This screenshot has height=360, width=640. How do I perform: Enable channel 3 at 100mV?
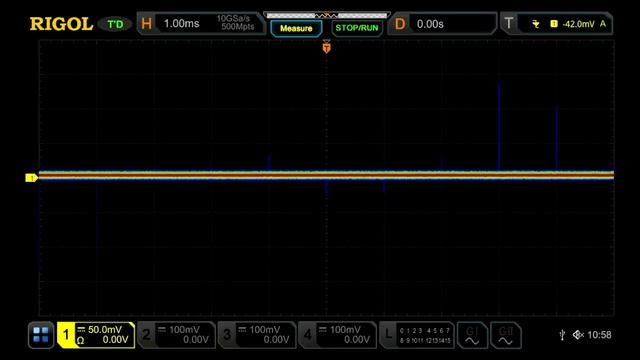coord(257,335)
